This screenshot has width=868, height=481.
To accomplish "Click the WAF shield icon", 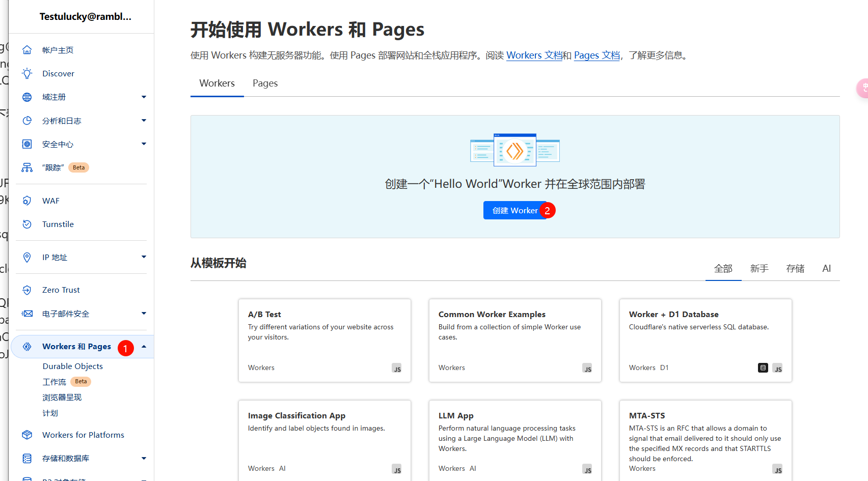I will pyautogui.click(x=27, y=201).
